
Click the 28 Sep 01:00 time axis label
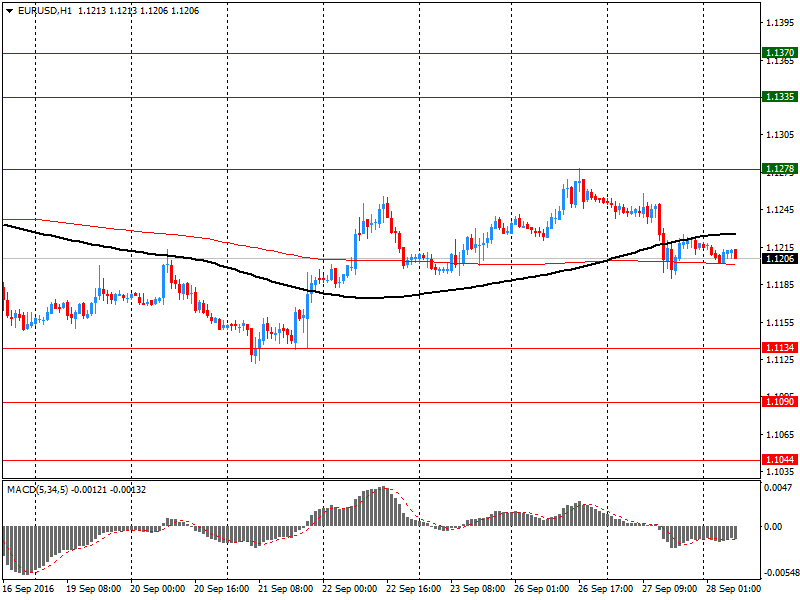733,588
